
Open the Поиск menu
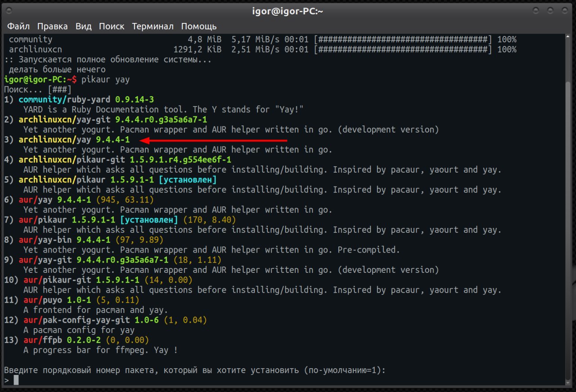pos(112,26)
